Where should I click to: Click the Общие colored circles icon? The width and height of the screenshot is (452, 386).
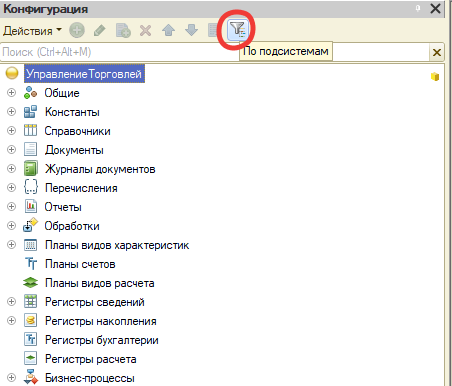click(30, 93)
